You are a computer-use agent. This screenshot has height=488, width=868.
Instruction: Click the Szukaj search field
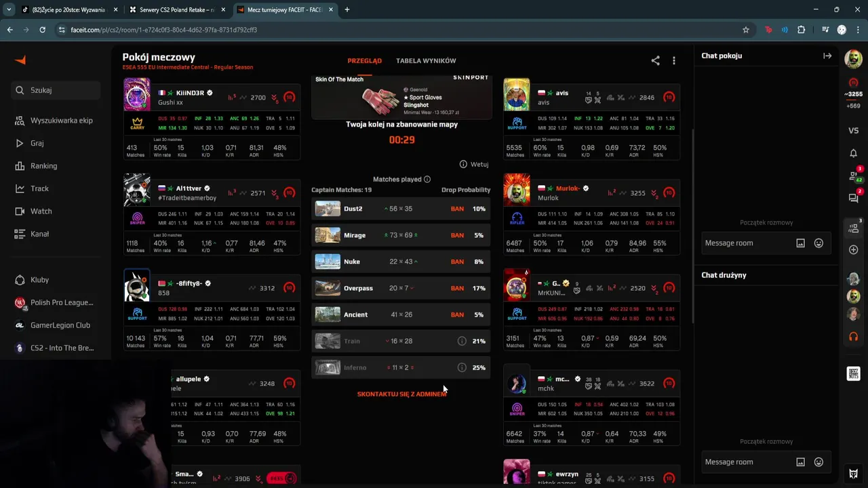click(x=56, y=90)
